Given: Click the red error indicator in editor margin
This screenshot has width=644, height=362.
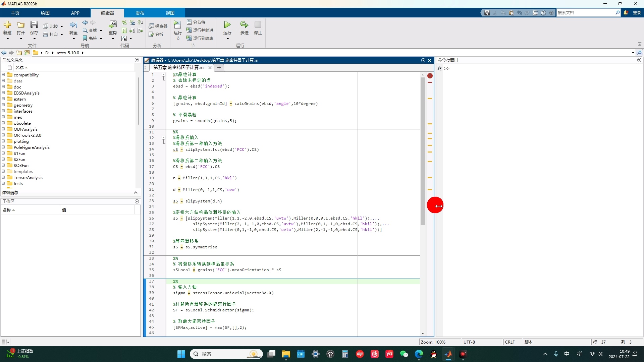Looking at the screenshot, I should tap(430, 76).
